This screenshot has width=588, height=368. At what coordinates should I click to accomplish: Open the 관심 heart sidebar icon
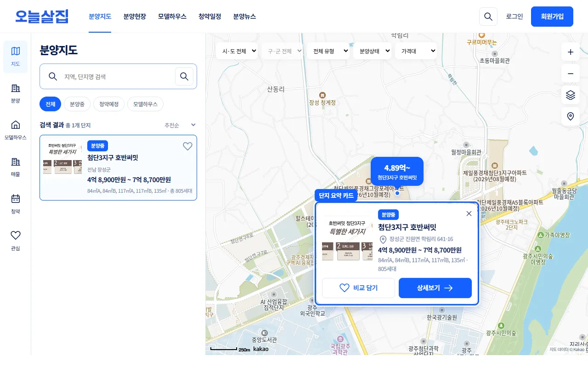tap(16, 241)
